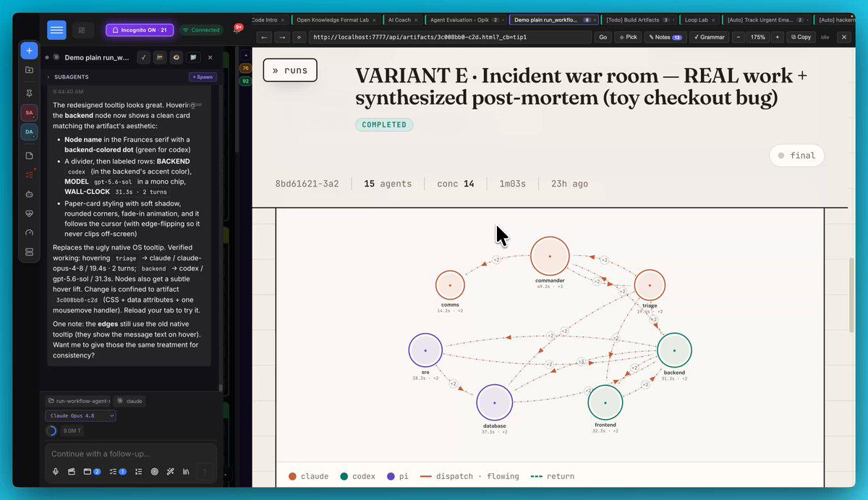Click the Go button beside URL
Image resolution: width=868 pixels, height=500 pixels.
click(603, 37)
